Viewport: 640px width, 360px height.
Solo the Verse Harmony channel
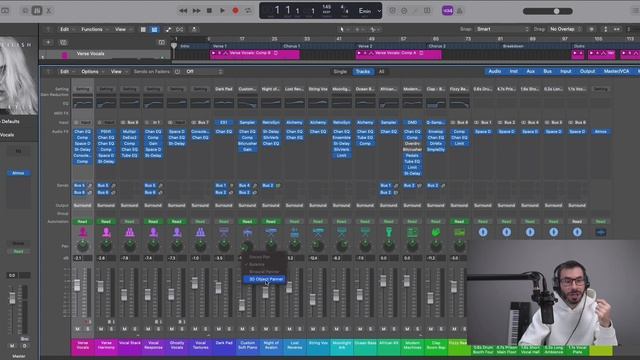click(111, 329)
